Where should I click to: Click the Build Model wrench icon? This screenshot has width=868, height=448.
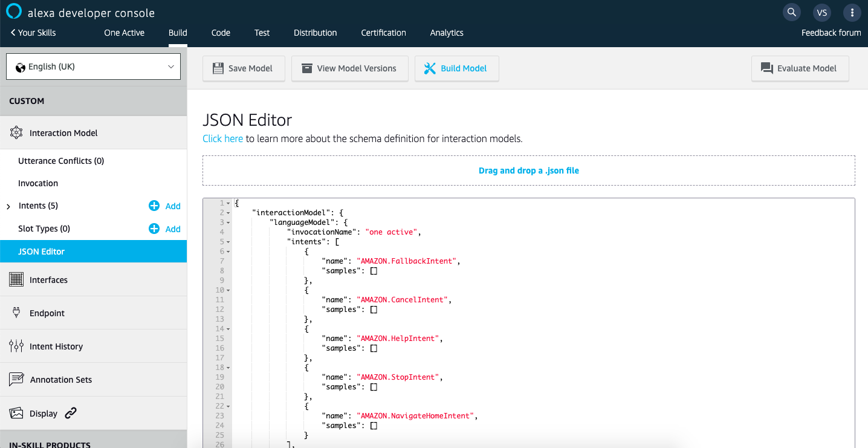pyautogui.click(x=430, y=68)
